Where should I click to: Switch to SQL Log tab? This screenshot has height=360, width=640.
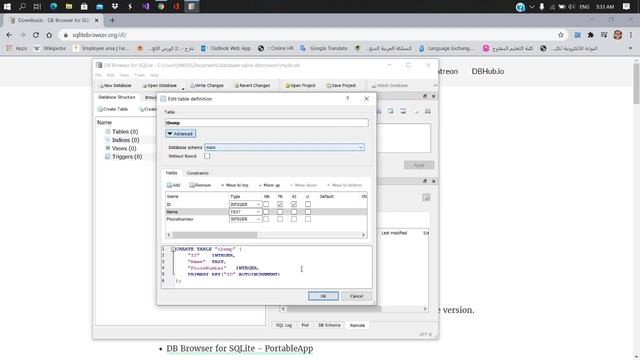point(284,325)
